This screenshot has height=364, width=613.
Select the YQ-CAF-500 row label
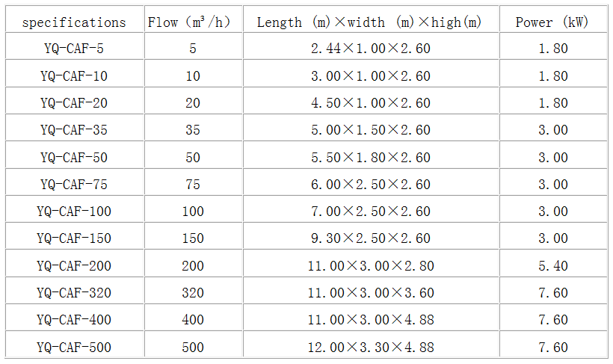coord(74,347)
